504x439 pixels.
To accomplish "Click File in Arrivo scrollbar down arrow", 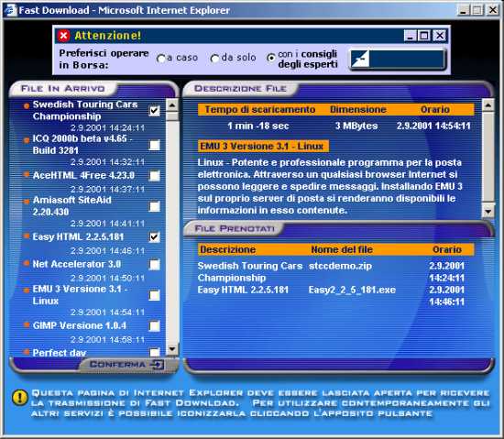I will [x=172, y=348].
